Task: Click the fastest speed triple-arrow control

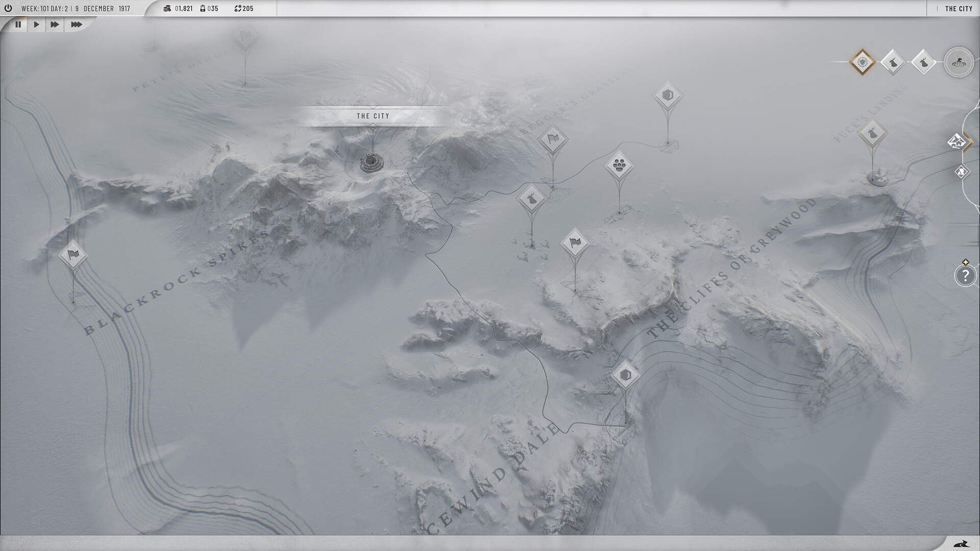Action: pos(76,24)
